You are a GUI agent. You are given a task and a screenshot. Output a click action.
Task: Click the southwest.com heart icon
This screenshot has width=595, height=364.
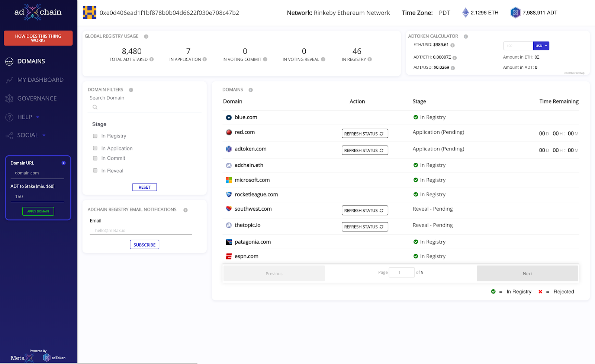pos(229,209)
